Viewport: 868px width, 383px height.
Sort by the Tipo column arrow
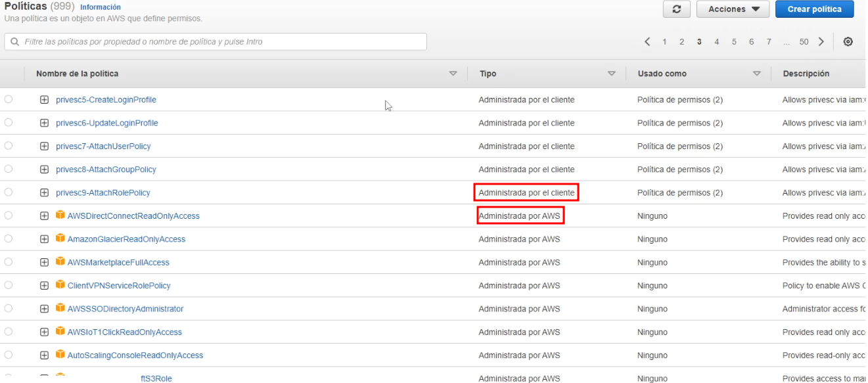pos(612,74)
